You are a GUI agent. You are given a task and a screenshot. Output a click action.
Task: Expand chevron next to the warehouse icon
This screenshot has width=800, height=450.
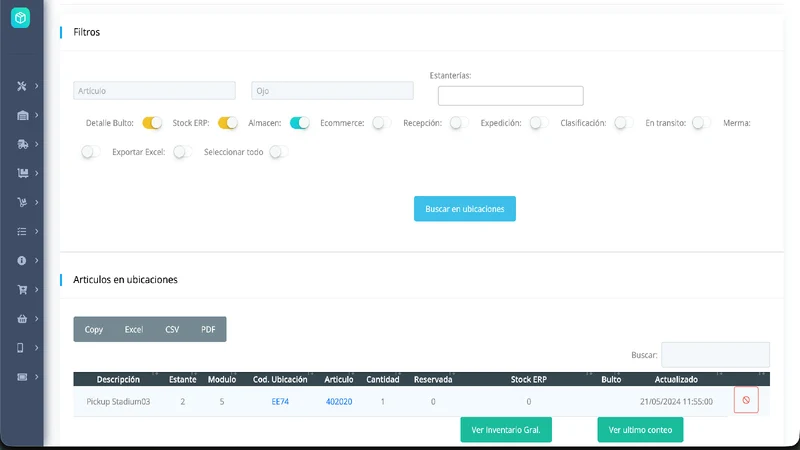[x=37, y=115]
